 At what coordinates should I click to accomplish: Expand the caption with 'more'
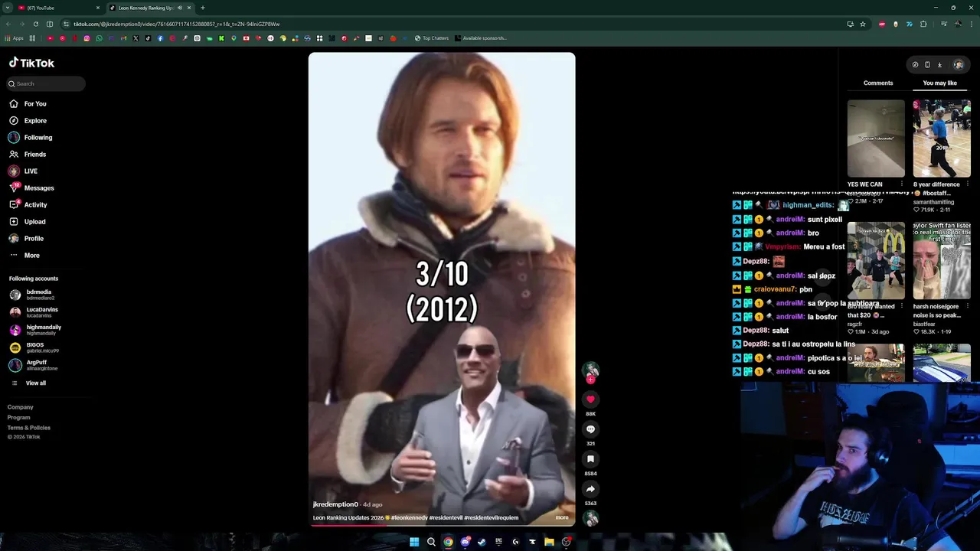[562, 517]
